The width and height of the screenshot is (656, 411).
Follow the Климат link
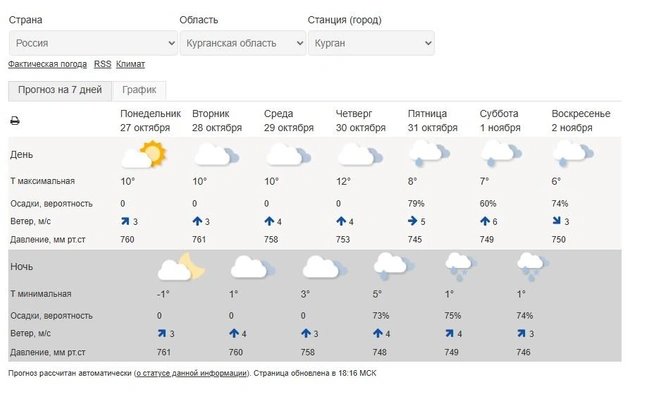coord(131,64)
